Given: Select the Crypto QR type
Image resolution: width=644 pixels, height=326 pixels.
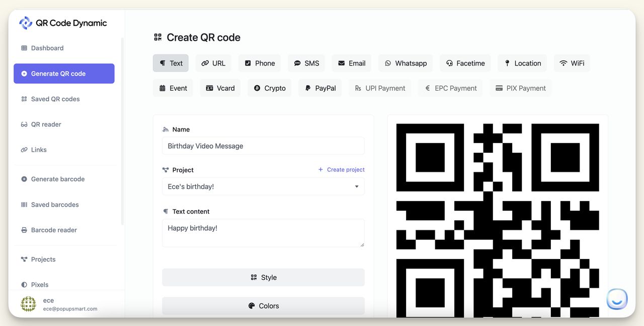Looking at the screenshot, I should pyautogui.click(x=269, y=88).
